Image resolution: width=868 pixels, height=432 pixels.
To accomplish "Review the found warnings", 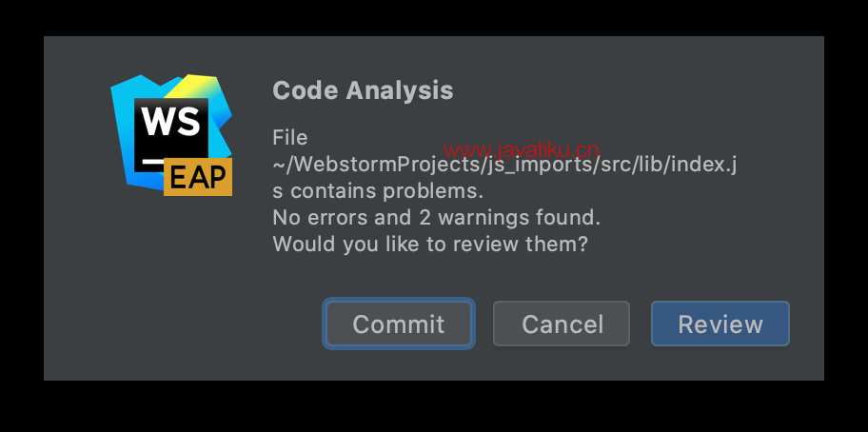I will pyautogui.click(x=720, y=324).
